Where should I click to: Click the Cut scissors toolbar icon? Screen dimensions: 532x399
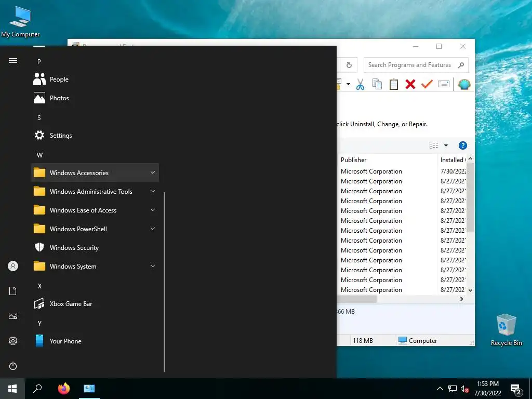pos(361,84)
